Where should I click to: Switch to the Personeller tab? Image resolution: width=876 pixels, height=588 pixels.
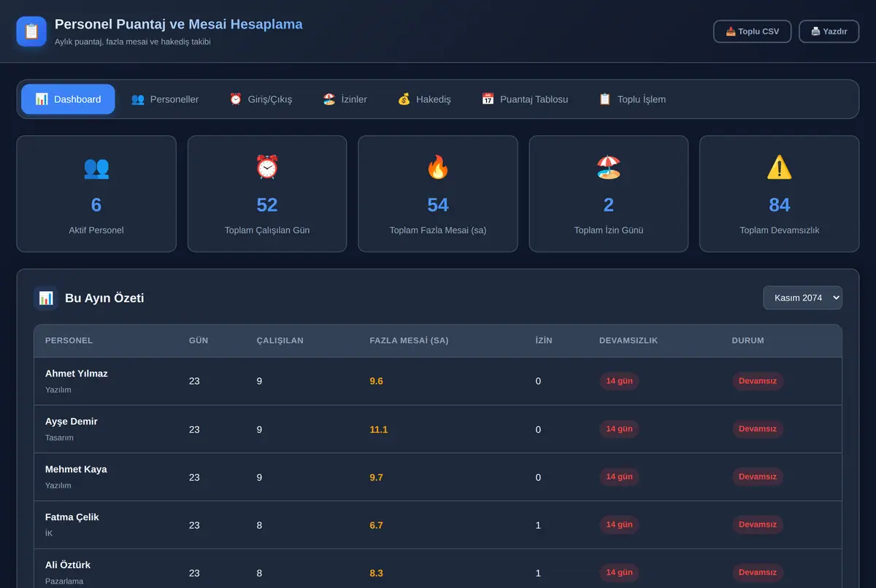165,99
